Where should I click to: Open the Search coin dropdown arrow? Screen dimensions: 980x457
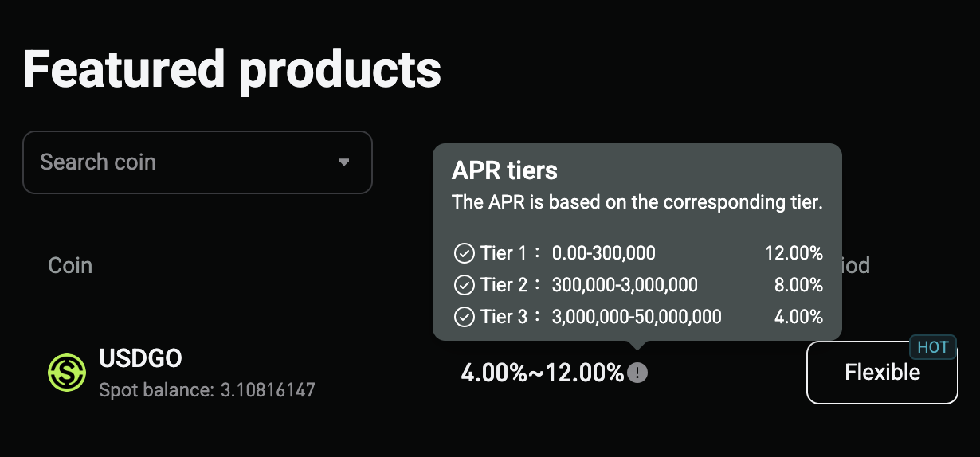pyautogui.click(x=344, y=162)
